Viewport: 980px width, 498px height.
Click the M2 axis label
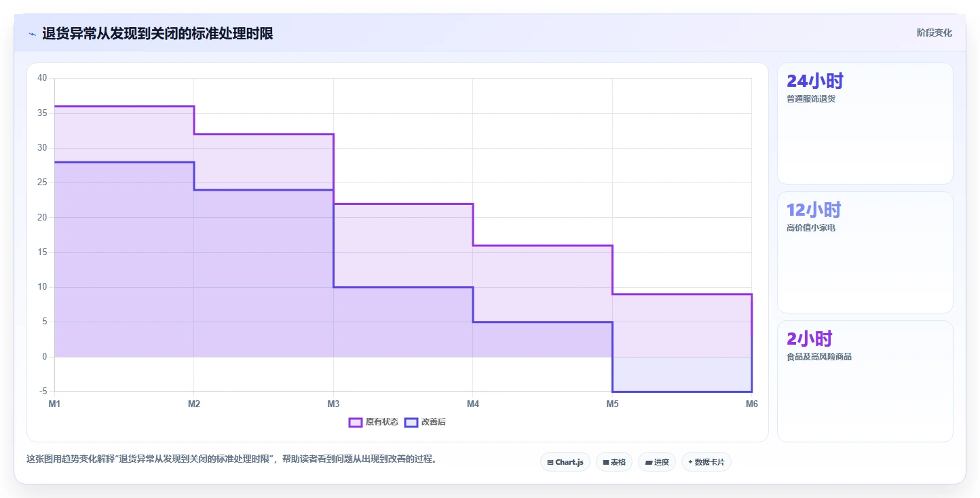[194, 404]
